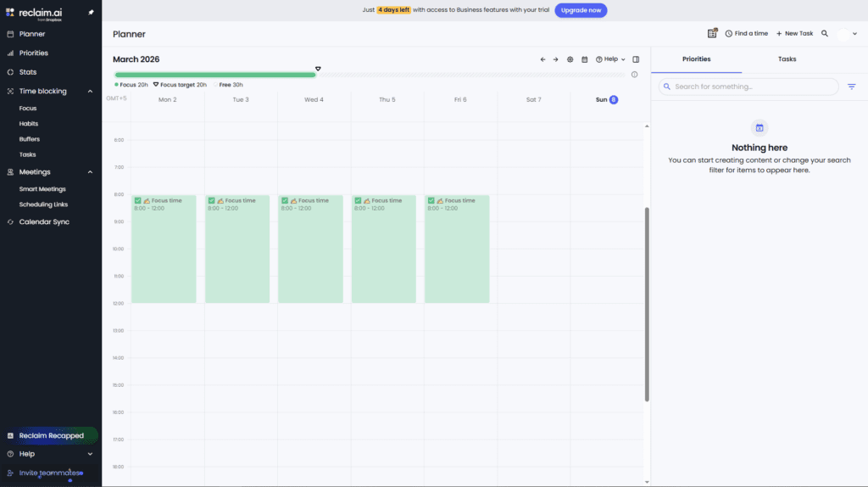Image resolution: width=868 pixels, height=487 pixels.
Task: Open the calendar date picker icon
Action: 585,59
